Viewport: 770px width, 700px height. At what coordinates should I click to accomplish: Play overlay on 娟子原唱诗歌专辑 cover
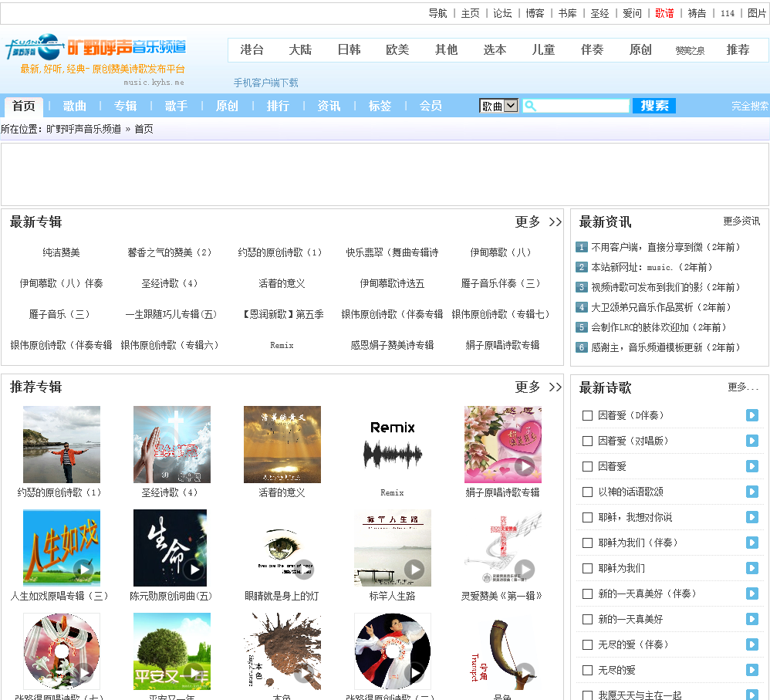point(525,466)
